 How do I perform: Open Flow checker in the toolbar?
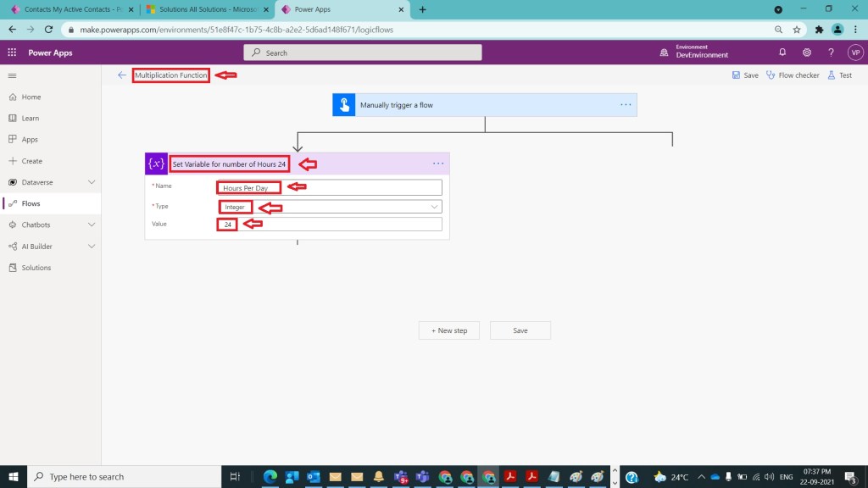(793, 75)
